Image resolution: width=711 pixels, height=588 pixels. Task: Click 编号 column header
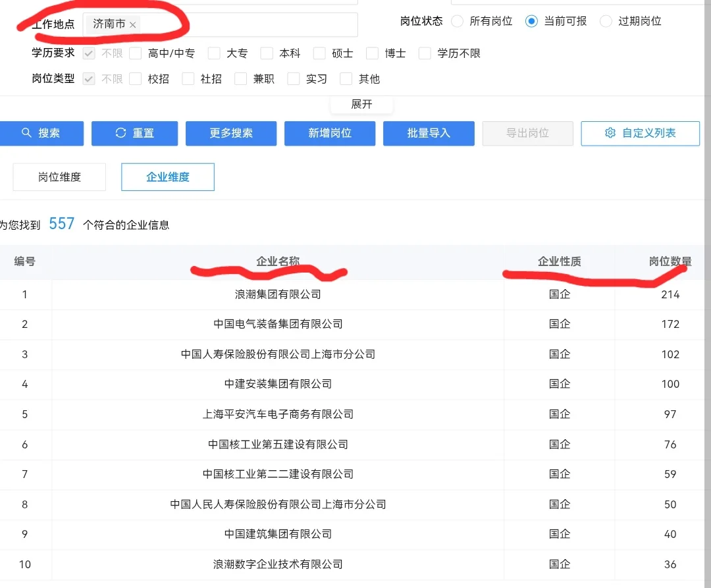[25, 261]
